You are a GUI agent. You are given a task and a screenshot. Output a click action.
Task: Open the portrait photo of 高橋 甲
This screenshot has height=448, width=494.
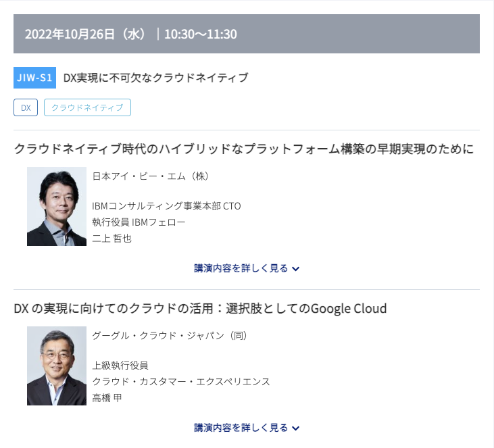[x=57, y=366]
